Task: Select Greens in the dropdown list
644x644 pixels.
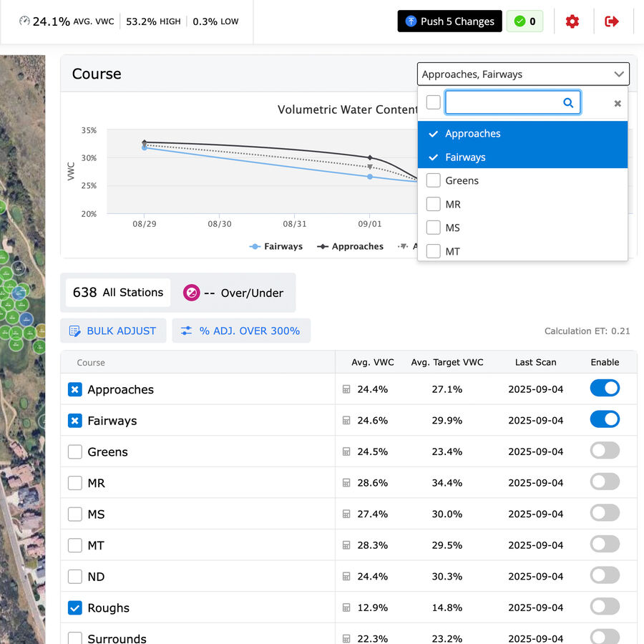Action: tap(462, 181)
